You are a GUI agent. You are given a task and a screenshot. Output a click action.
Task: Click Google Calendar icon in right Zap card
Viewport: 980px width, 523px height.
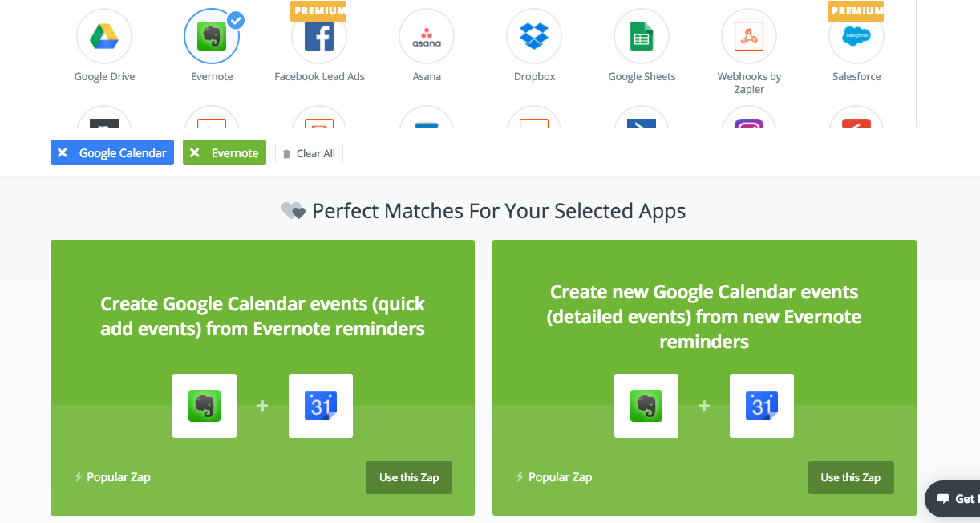(762, 406)
